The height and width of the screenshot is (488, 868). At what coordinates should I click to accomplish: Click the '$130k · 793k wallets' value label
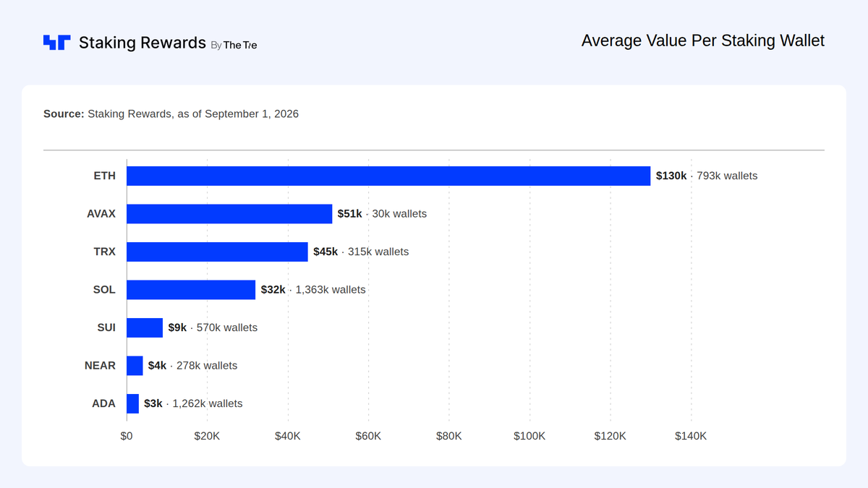tap(707, 176)
